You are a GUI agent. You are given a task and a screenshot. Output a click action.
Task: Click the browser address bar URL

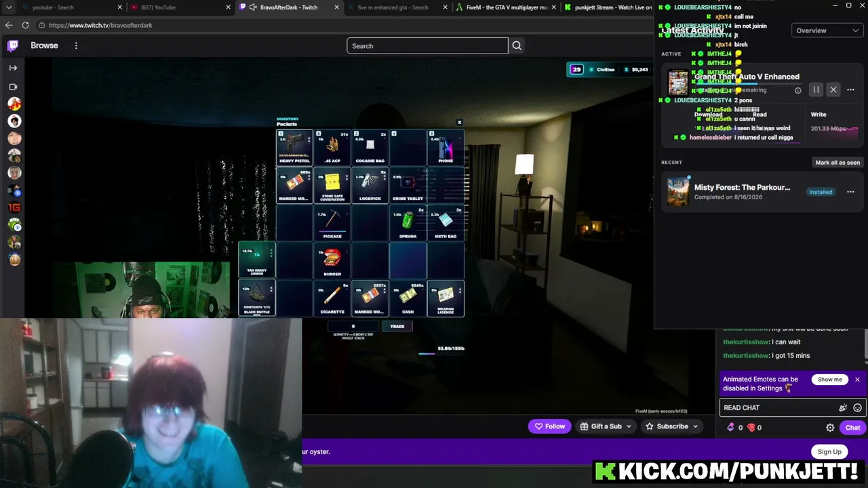(x=100, y=25)
